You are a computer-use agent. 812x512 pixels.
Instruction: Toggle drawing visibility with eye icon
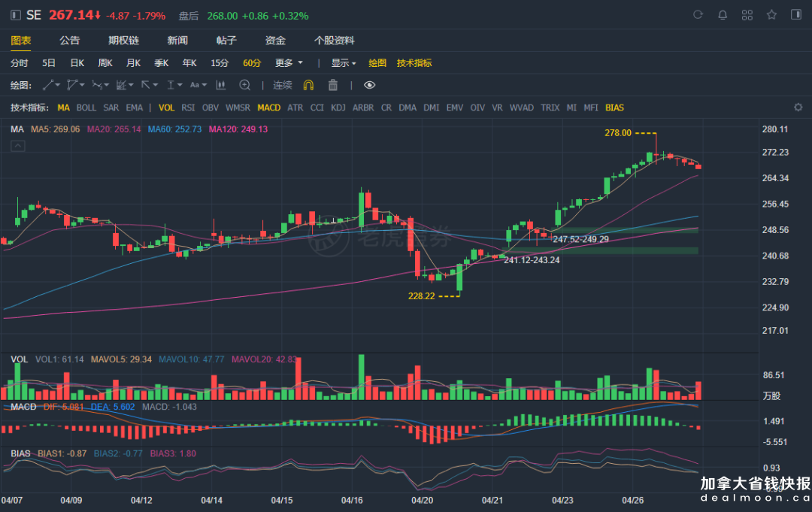pyautogui.click(x=369, y=85)
